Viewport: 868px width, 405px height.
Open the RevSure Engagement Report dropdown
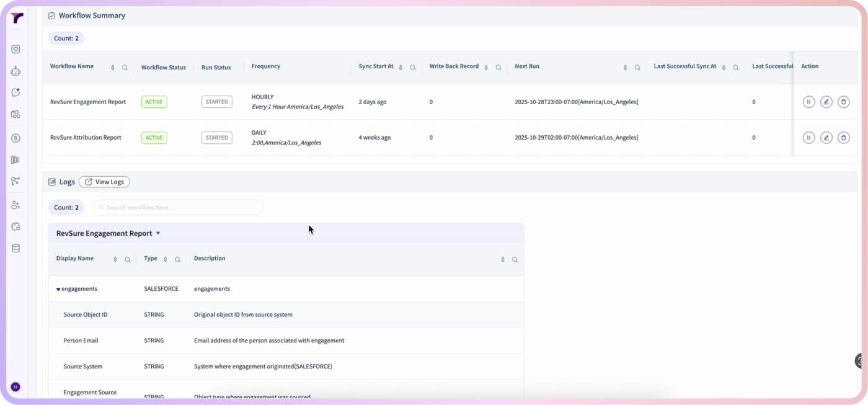coord(158,233)
